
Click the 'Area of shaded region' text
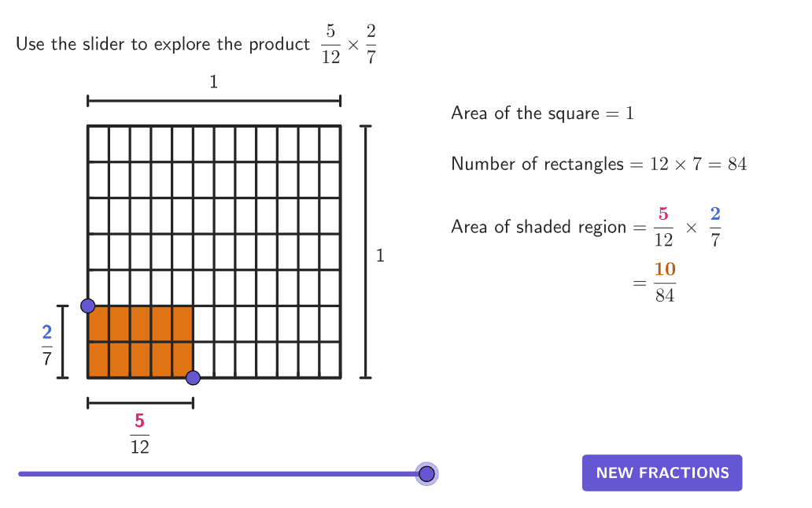pos(538,227)
